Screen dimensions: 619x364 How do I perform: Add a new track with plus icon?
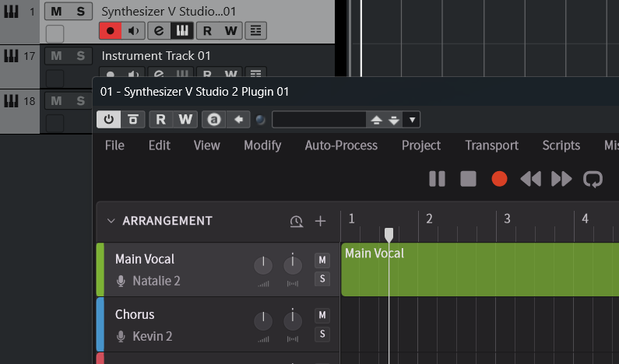click(x=320, y=221)
